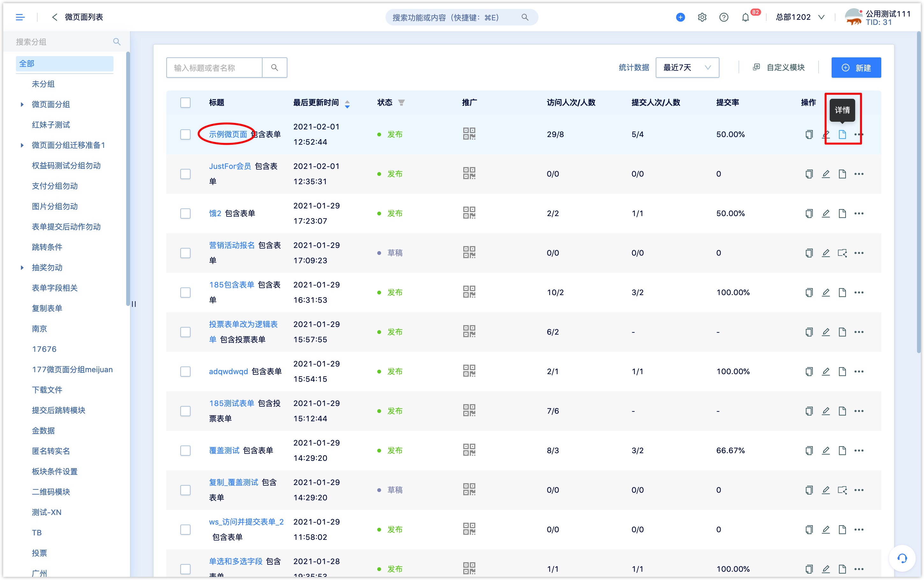Open the settings gear icon
Viewport: 924px width, 580px height.
pyautogui.click(x=702, y=17)
